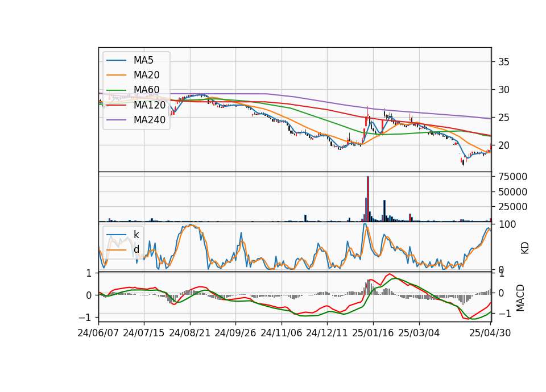Click the MACD left axis value 0
The image size is (546, 392).
click(x=89, y=295)
